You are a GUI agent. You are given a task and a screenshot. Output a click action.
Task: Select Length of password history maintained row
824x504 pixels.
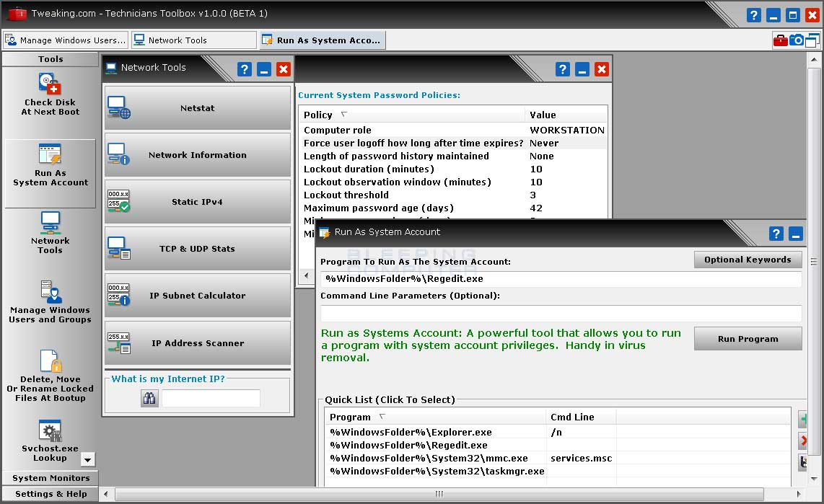point(453,156)
